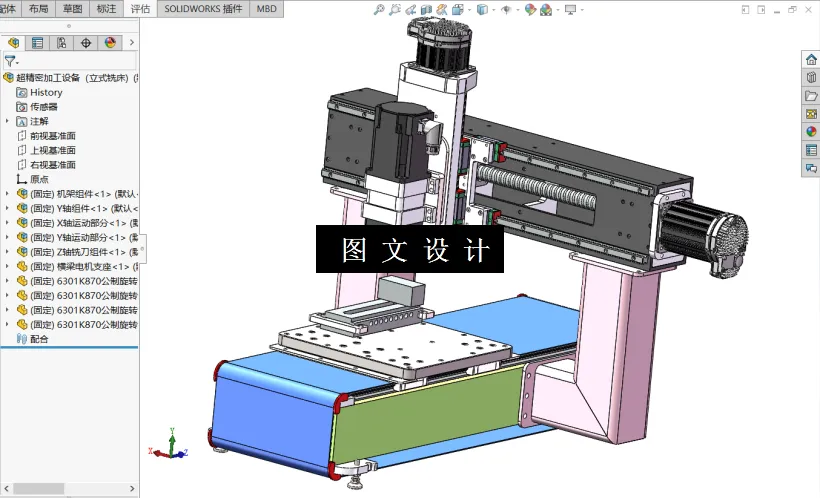Image resolution: width=820 pixels, height=498 pixels.
Task: Select the 传感器 folder in tree
Action: click(37, 107)
